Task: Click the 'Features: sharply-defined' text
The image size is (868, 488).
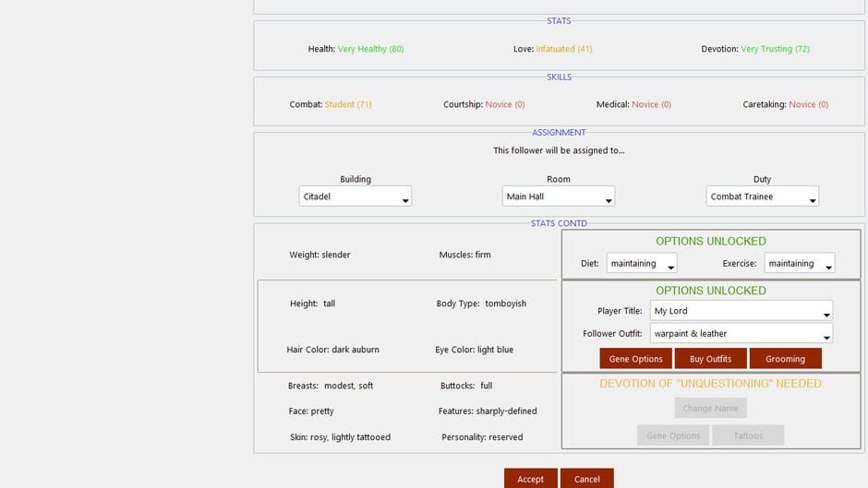Action: [488, 411]
